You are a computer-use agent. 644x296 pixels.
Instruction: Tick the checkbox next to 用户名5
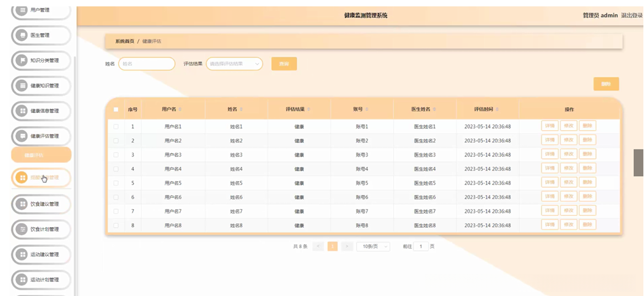[116, 183]
